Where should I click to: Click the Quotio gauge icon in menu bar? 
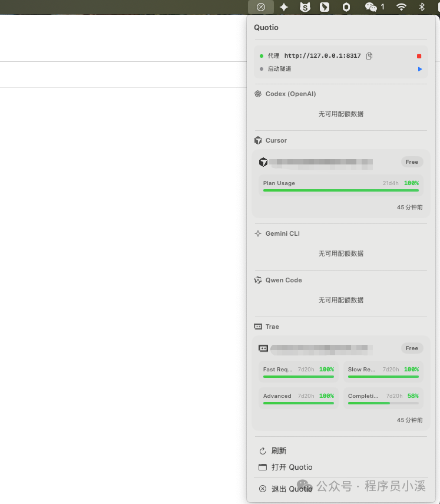[x=261, y=7]
